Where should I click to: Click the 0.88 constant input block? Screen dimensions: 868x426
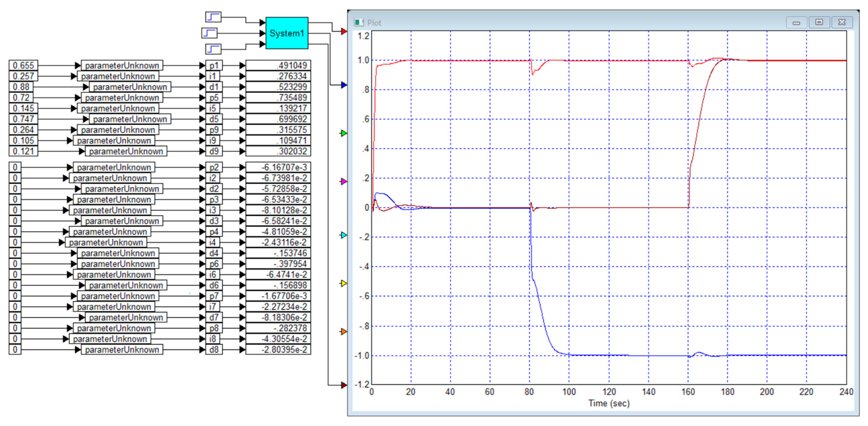(21, 87)
